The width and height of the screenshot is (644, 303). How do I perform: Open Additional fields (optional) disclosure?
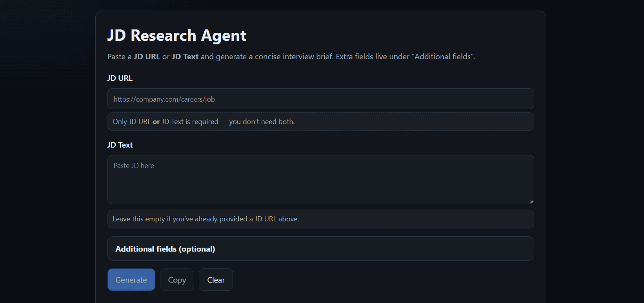coord(165,248)
